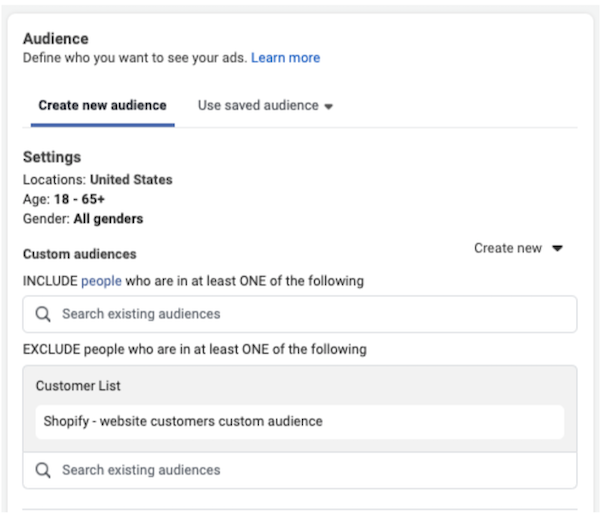Image resolution: width=600 pixels, height=513 pixels.
Task: Switch to the Create new audience tab
Action: coord(102,105)
